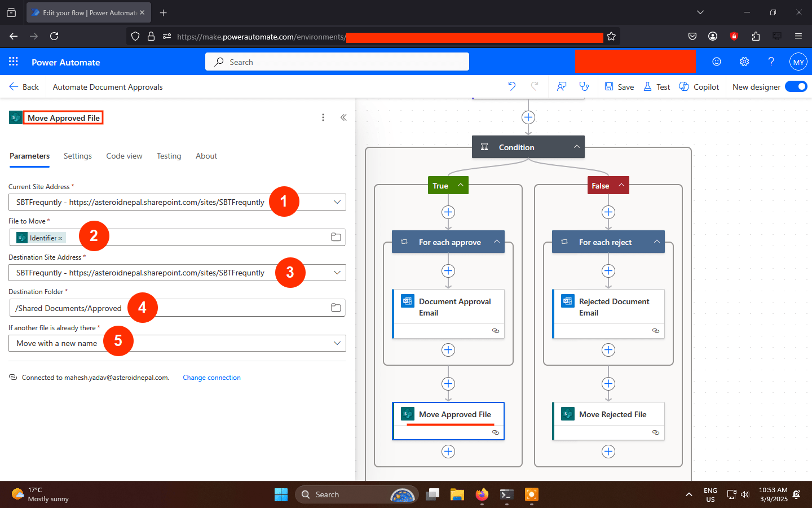Switch to the Settings tab
The width and height of the screenshot is (812, 508).
pyautogui.click(x=78, y=156)
